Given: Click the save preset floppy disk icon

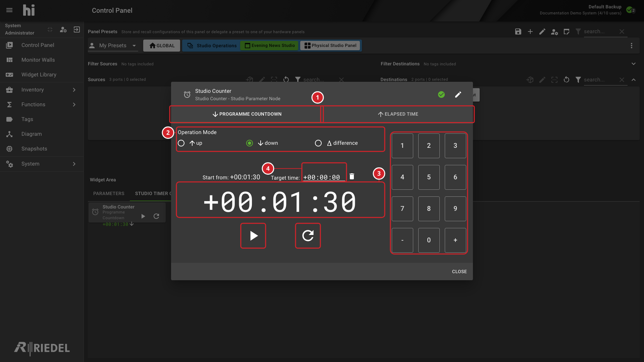Looking at the screenshot, I should (x=518, y=32).
